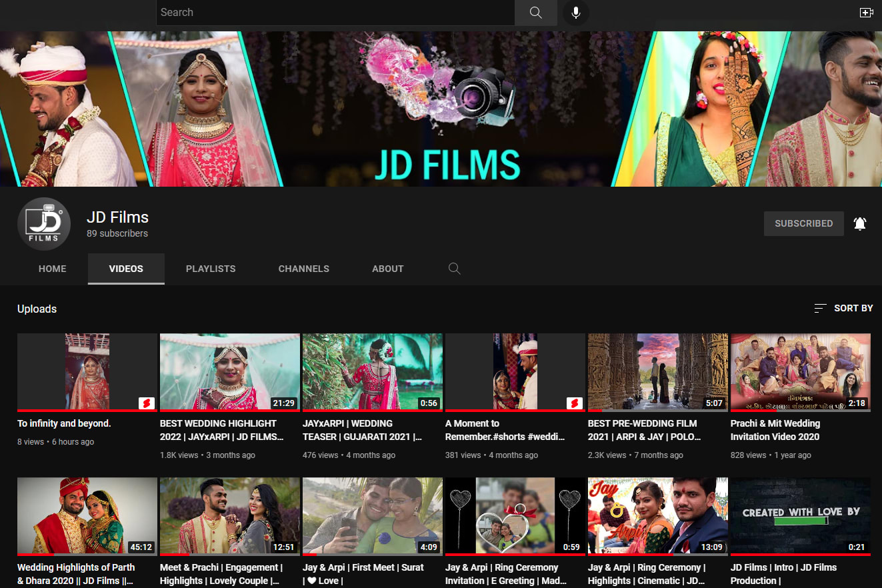Open the About tab
The height and width of the screenshot is (588, 882).
[x=388, y=269]
